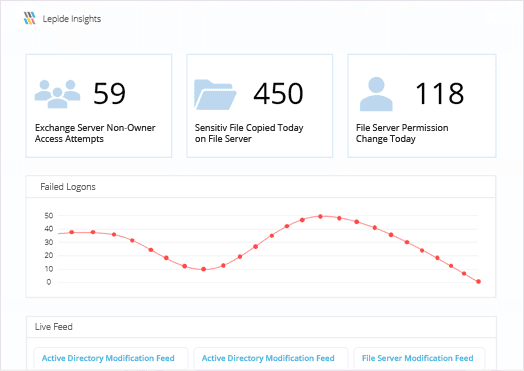The width and height of the screenshot is (524, 371).
Task: Select the second Active Directory Modification Feed tab
Action: [x=268, y=358]
